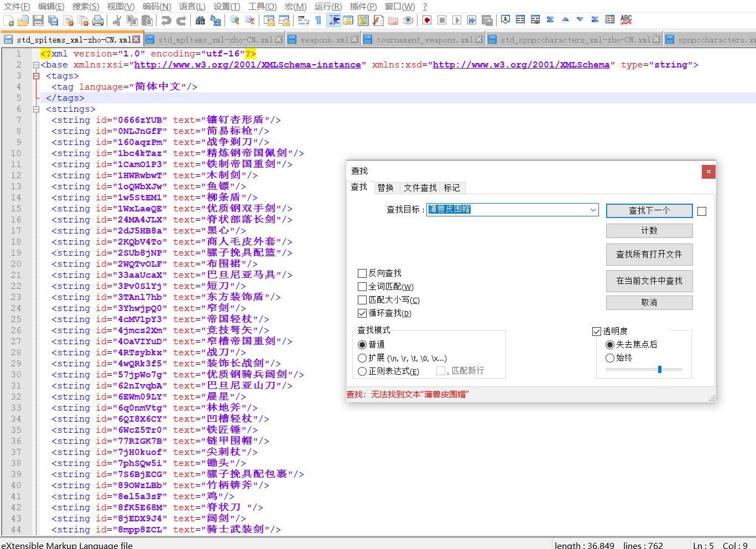Click 计数 button
This screenshot has width=756, height=549.
pyautogui.click(x=649, y=231)
